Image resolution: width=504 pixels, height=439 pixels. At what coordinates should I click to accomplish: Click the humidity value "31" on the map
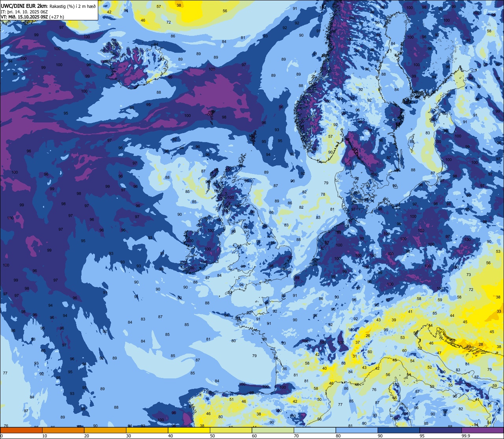[354, 356]
